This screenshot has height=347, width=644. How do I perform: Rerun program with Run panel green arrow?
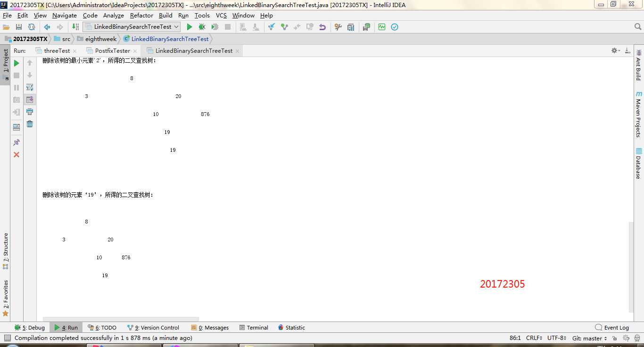17,63
